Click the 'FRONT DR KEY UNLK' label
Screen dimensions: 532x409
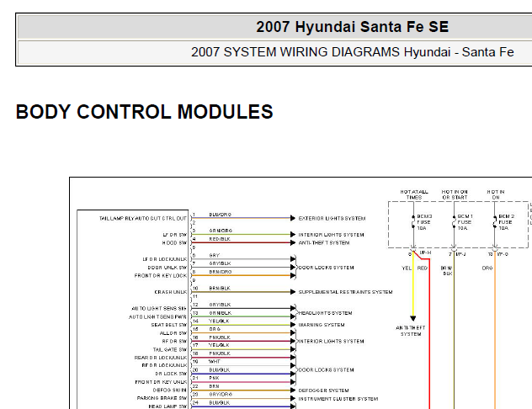point(161,382)
